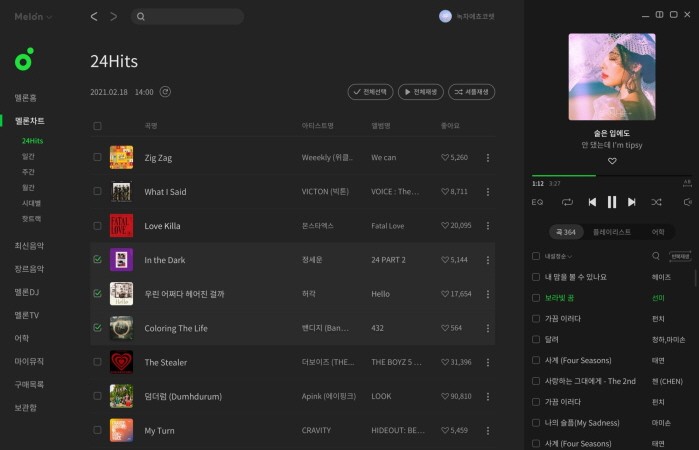The height and width of the screenshot is (450, 699).
Task: Open more options for What I Said
Action: [488, 192]
